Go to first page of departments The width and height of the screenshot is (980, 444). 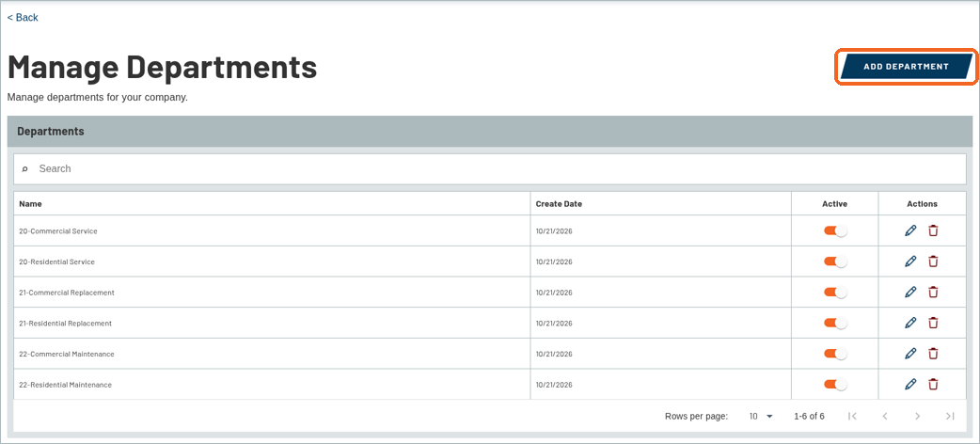[x=852, y=416]
